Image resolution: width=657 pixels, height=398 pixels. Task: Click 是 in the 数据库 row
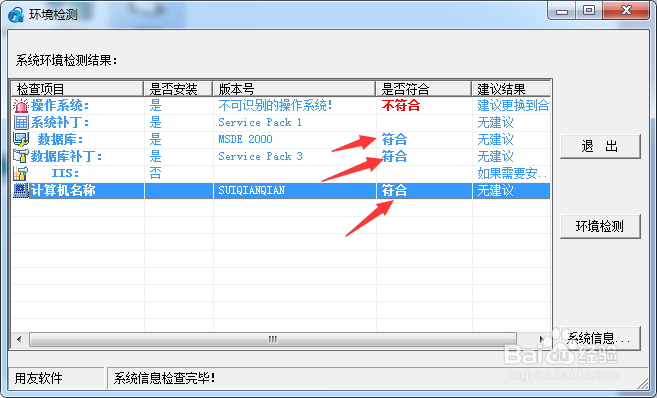click(x=155, y=139)
